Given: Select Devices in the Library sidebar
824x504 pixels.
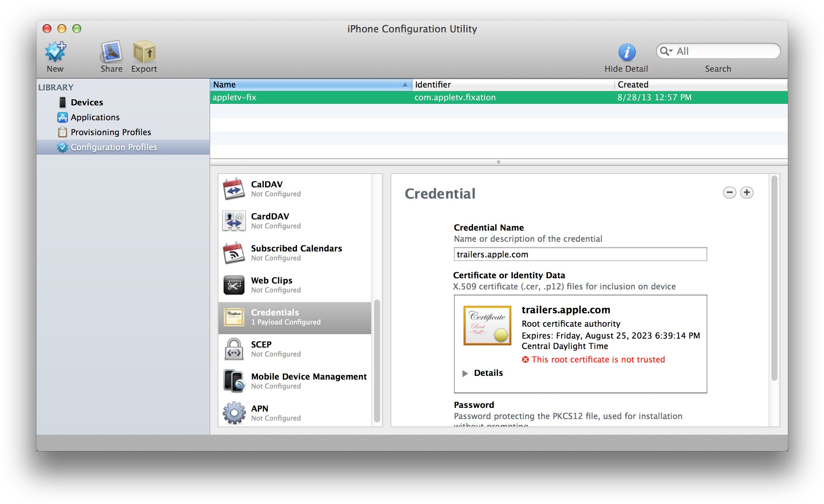Looking at the screenshot, I should point(123,102).
